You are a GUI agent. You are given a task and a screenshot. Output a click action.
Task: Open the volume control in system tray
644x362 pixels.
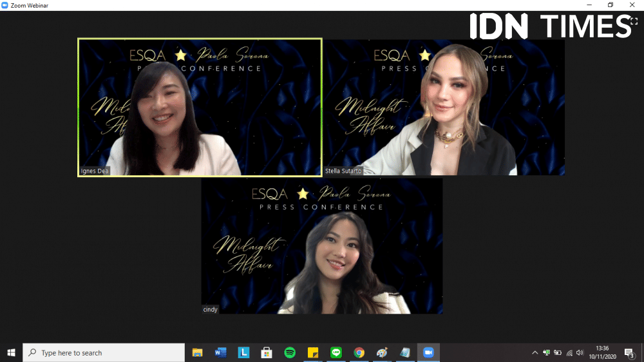click(580, 353)
